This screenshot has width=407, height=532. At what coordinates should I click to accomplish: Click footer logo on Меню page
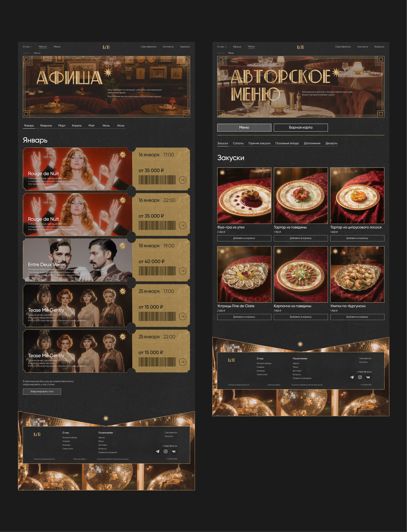(x=231, y=360)
